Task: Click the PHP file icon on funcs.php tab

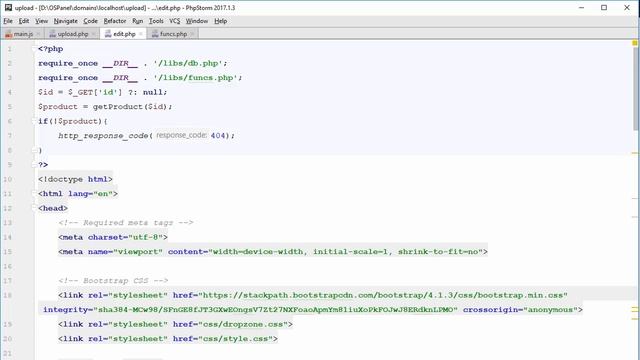Action: pos(155,34)
